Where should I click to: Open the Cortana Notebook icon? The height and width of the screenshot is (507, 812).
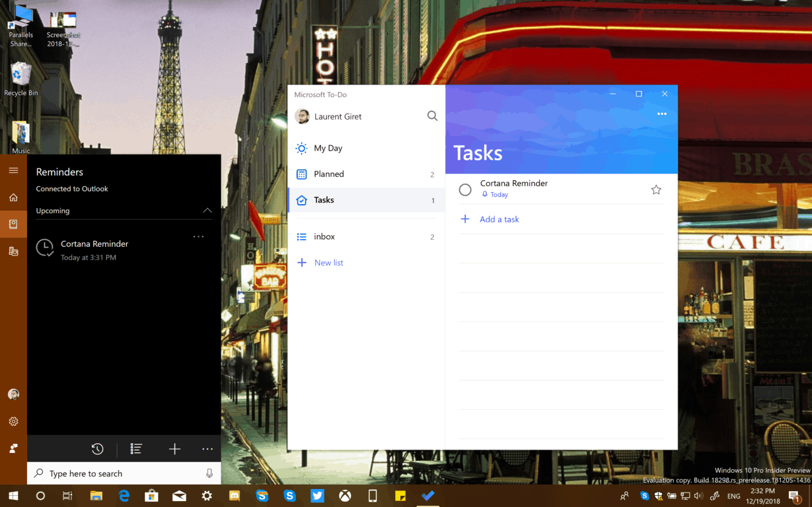(13, 224)
